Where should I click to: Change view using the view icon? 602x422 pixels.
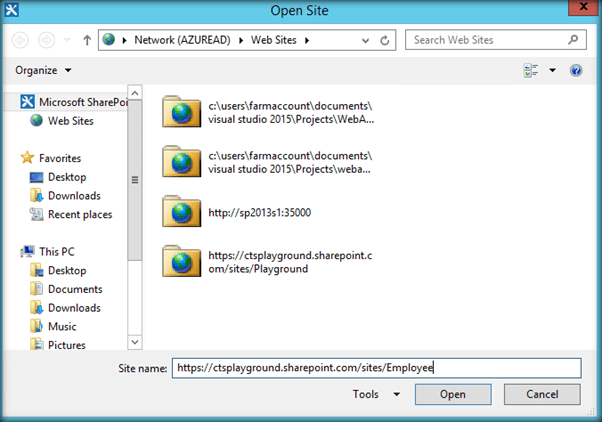(531, 70)
